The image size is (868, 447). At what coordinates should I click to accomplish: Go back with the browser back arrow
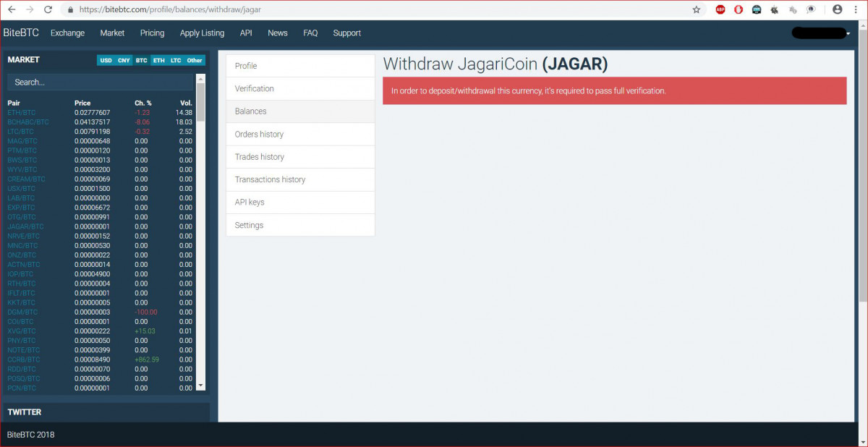[x=12, y=10]
